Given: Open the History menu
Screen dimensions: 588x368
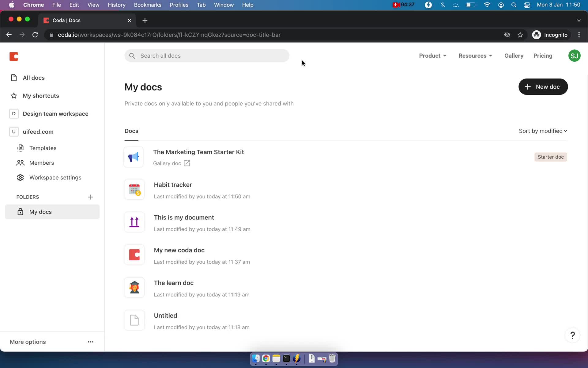Looking at the screenshot, I should (116, 5).
